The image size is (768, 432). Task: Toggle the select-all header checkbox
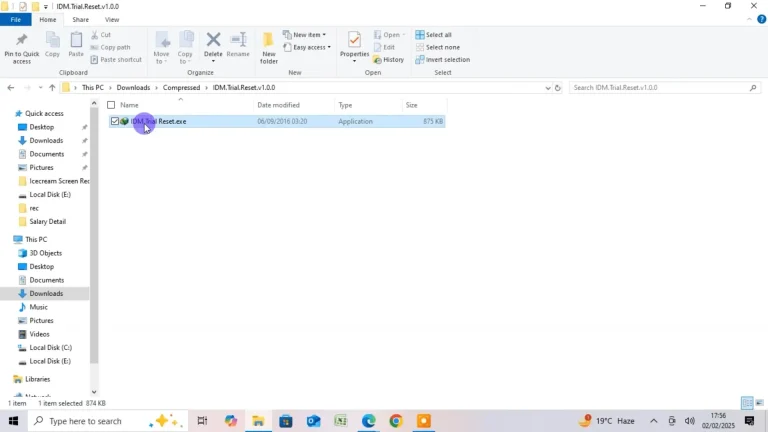click(111, 105)
